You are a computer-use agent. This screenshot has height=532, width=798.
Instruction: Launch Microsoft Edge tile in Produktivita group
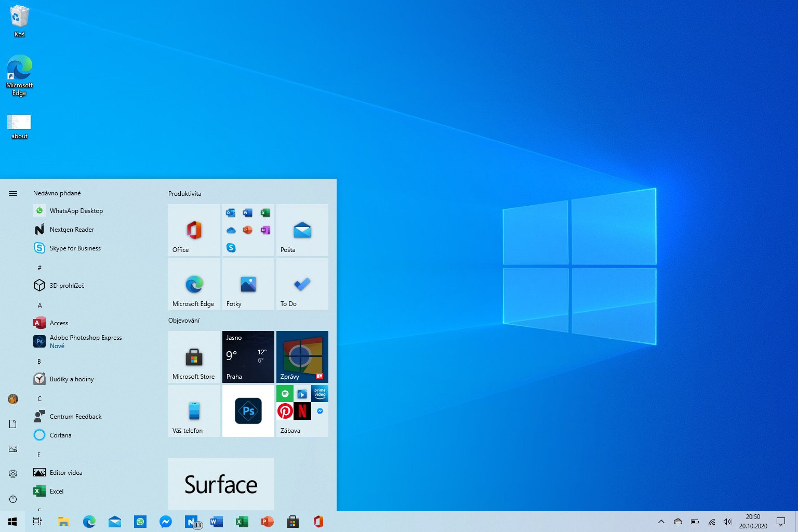click(194, 284)
